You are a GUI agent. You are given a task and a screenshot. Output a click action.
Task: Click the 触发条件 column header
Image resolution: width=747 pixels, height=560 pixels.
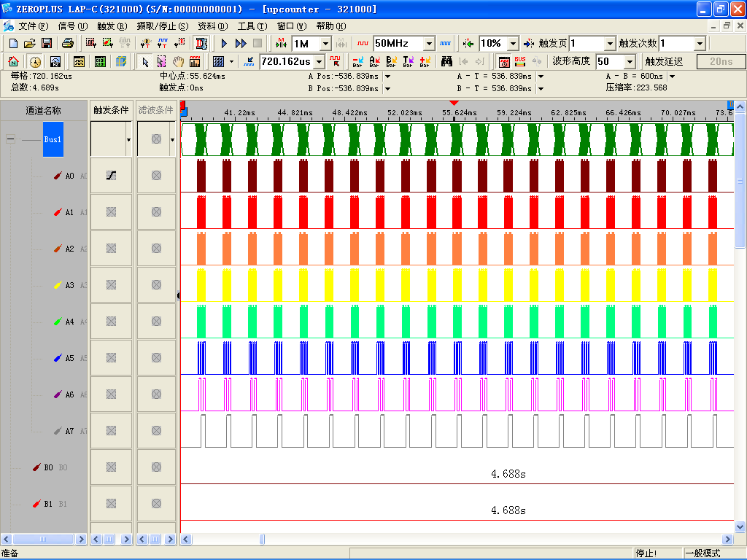coord(111,110)
